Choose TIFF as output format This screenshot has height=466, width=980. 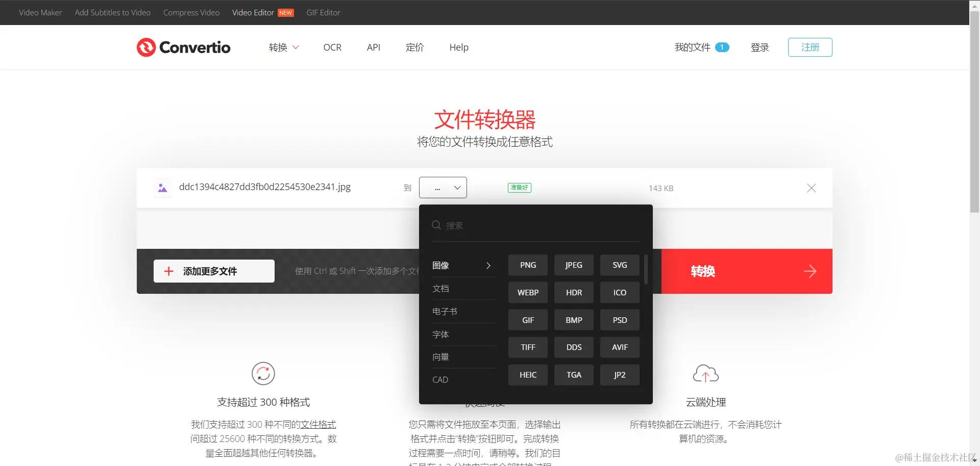[528, 347]
